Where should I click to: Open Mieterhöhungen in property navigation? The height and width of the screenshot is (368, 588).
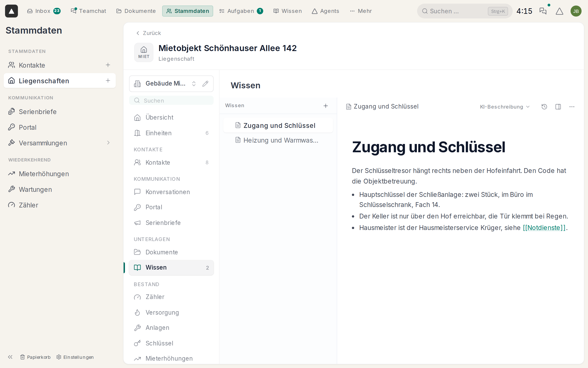[171, 359]
